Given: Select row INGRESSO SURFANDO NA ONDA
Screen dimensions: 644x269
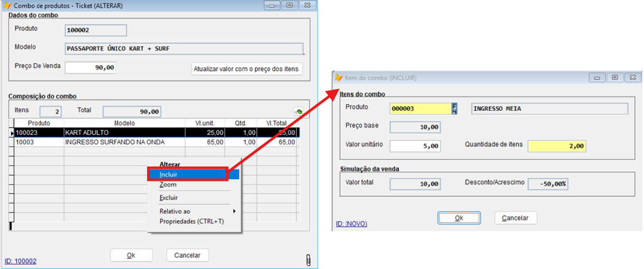Looking at the screenshot, I should click(x=157, y=142).
